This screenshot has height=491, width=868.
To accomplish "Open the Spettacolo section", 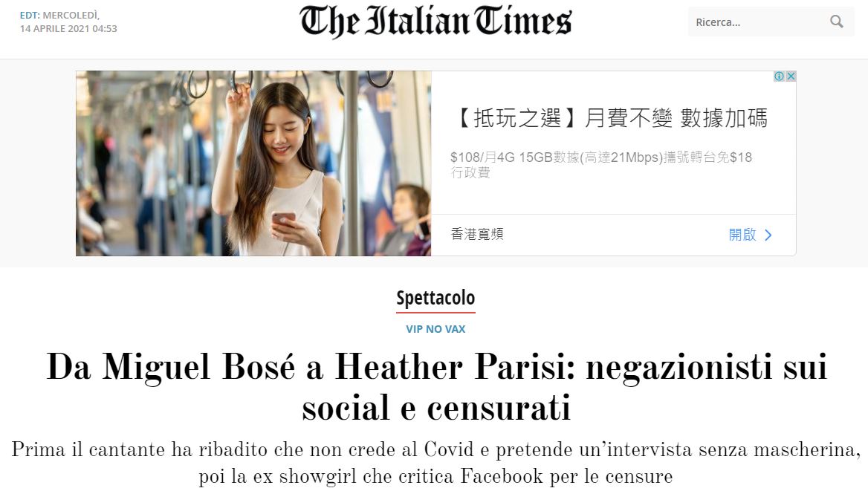I will click(435, 299).
